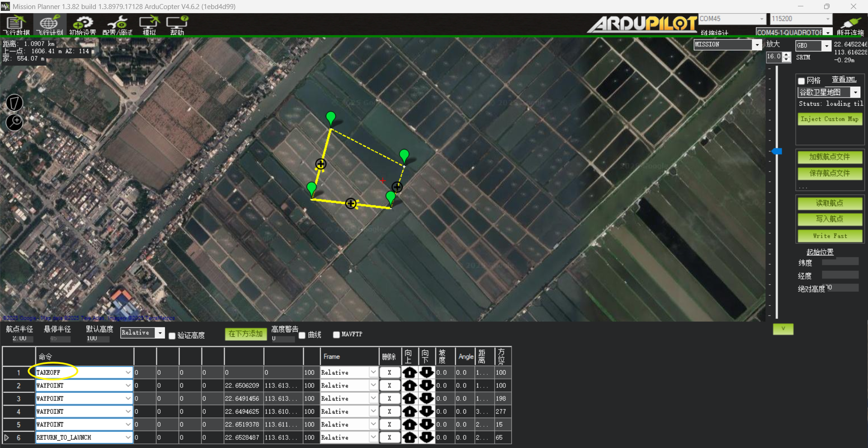Click the polygon draw icon on map
The image size is (868, 448).
pyautogui.click(x=14, y=103)
